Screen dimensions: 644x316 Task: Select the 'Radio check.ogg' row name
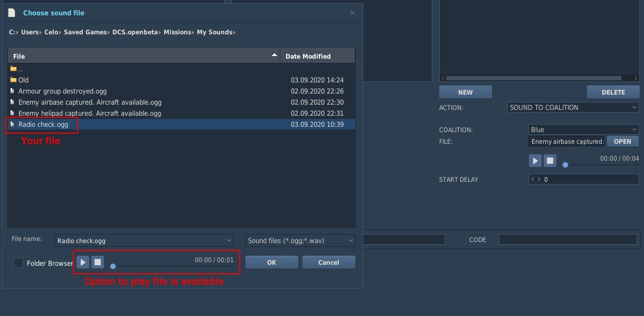click(x=43, y=125)
